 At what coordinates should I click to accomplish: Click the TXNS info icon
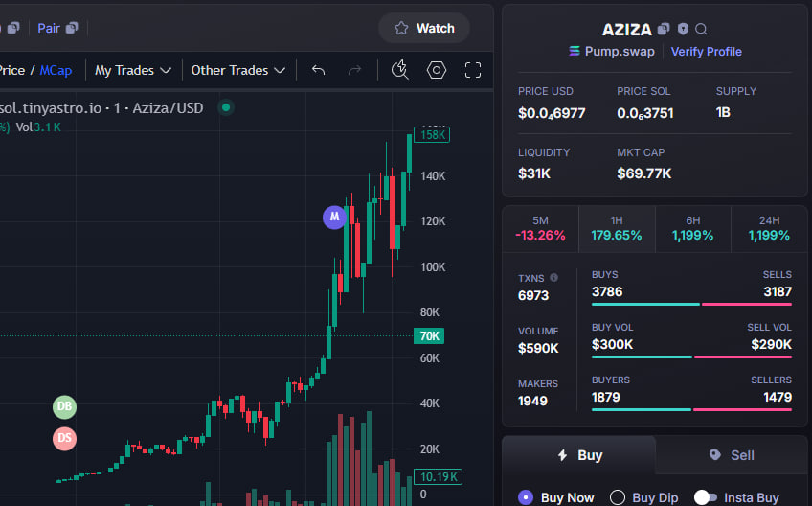pos(553,277)
